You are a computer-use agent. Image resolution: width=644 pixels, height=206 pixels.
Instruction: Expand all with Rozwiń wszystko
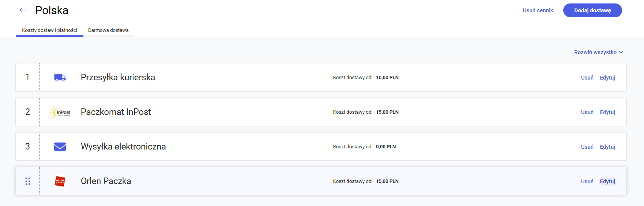pyautogui.click(x=598, y=52)
